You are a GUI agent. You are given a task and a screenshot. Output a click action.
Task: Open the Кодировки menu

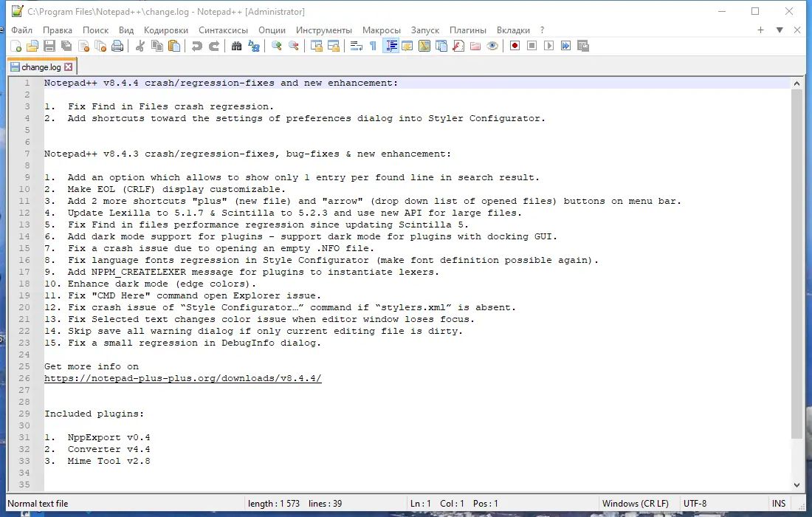(166, 30)
